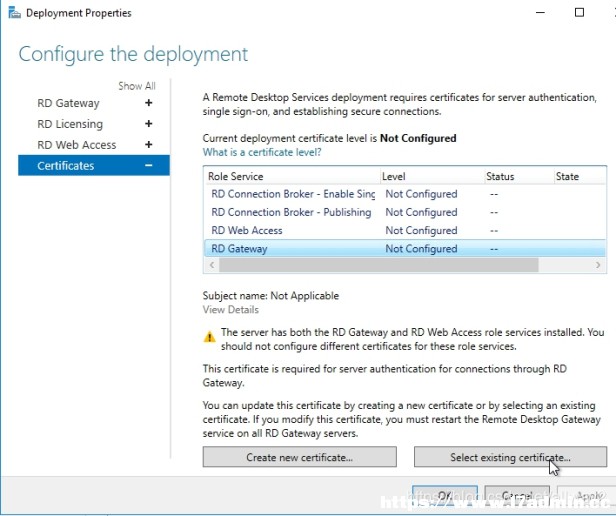Expand the RD Gateway section

pos(148,103)
